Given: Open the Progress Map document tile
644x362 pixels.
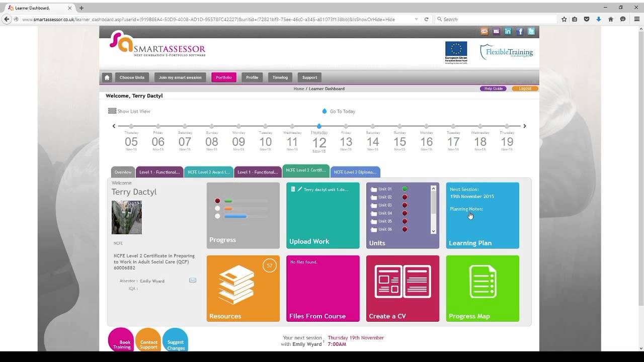Looking at the screenshot, I should click(x=482, y=289).
